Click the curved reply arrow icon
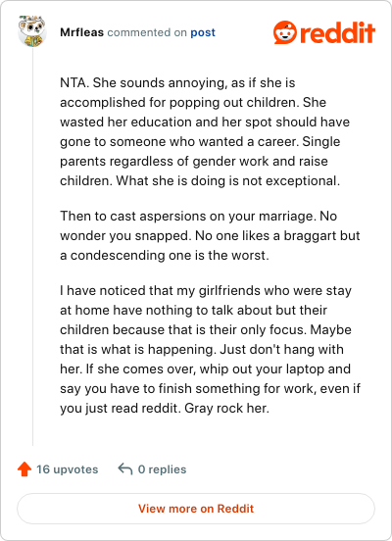Image resolution: width=392 pixels, height=541 pixels. coord(124,469)
